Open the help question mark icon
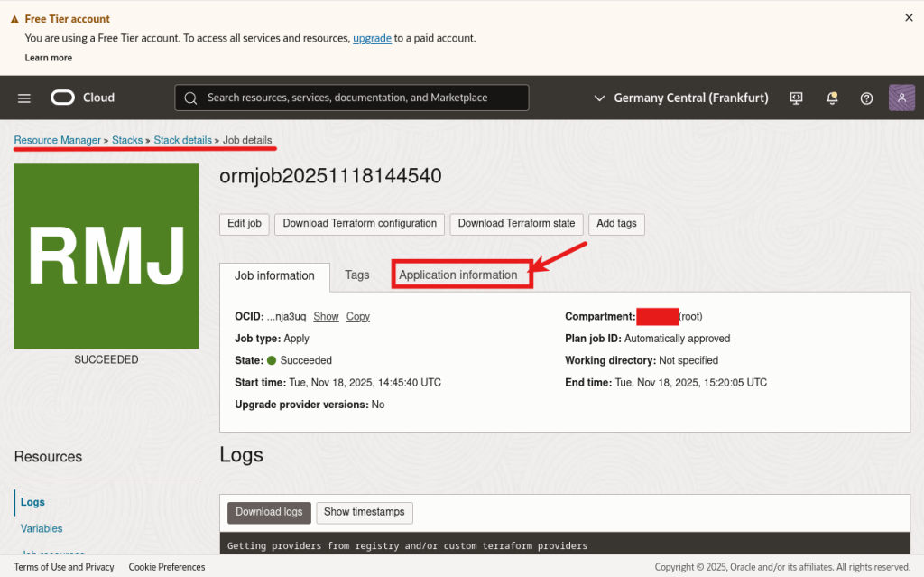 click(x=866, y=98)
